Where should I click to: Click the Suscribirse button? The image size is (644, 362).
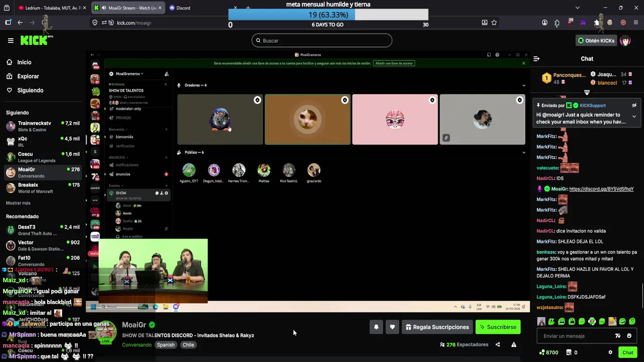point(498,327)
